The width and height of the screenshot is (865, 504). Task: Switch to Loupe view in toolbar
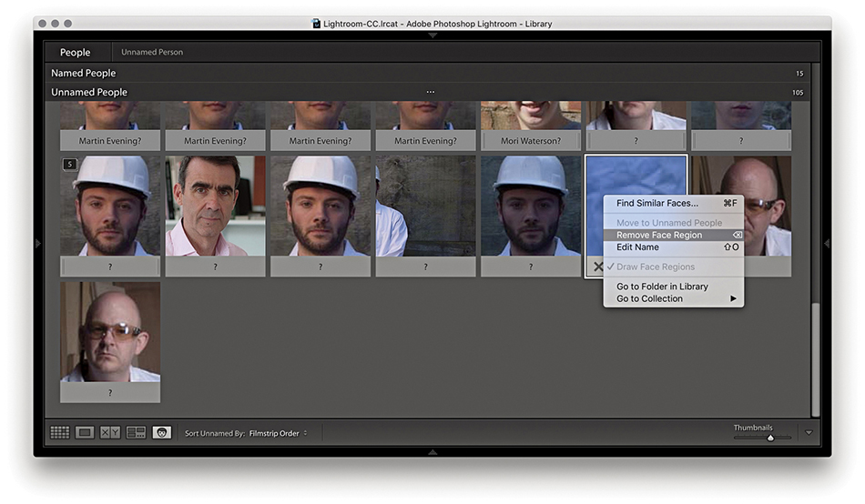86,433
